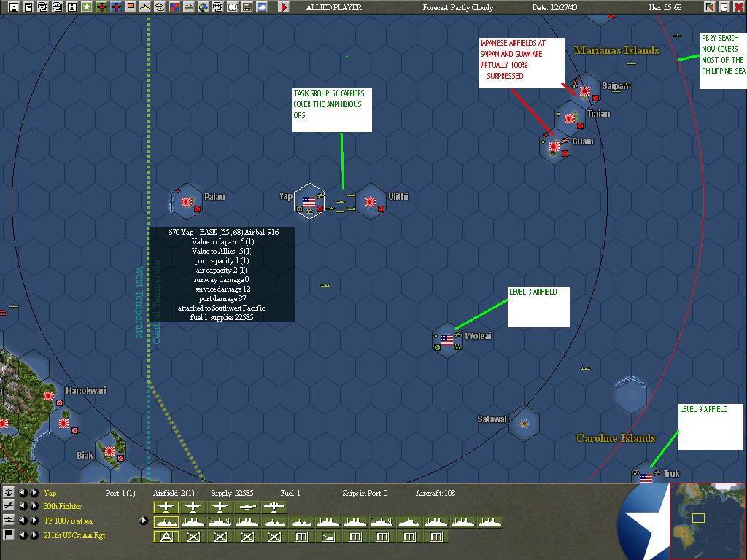Click the Tinian Japanese base hex
The image size is (747, 560).
(570, 119)
